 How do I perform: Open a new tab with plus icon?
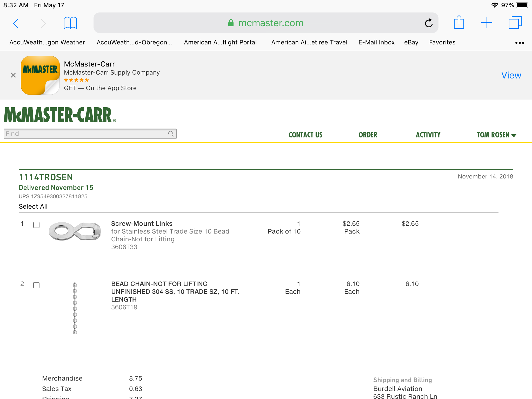coord(487,23)
